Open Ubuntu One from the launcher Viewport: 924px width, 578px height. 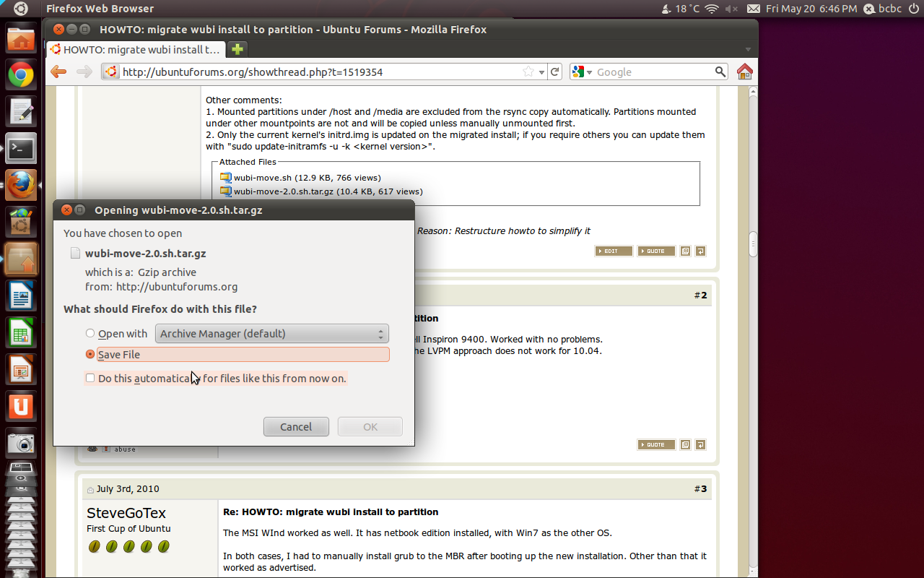(x=21, y=407)
